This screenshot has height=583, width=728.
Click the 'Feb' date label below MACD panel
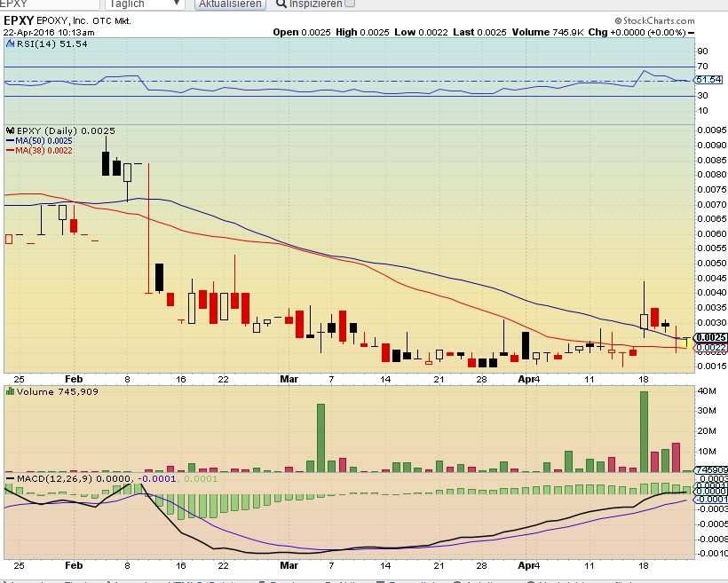tap(74, 565)
